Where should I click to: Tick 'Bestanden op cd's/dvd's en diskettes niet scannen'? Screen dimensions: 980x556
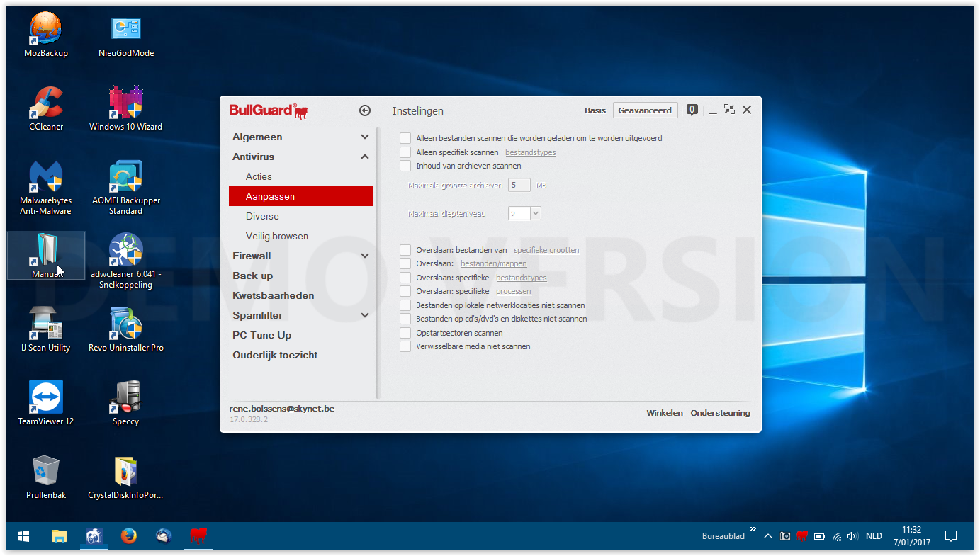(405, 319)
